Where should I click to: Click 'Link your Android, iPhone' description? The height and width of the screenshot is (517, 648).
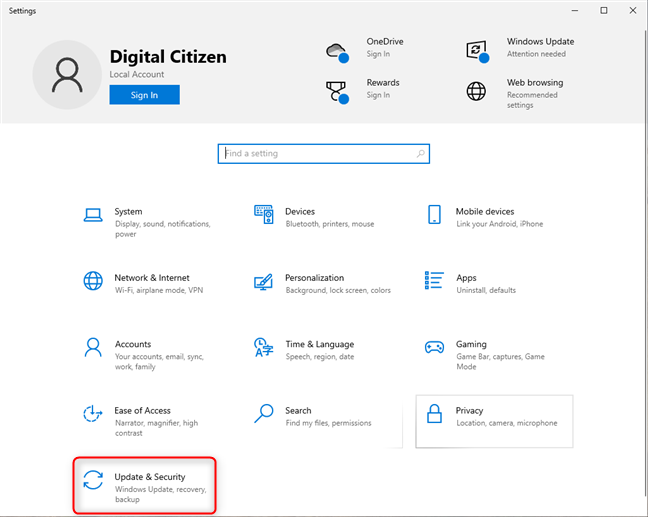pos(500,224)
